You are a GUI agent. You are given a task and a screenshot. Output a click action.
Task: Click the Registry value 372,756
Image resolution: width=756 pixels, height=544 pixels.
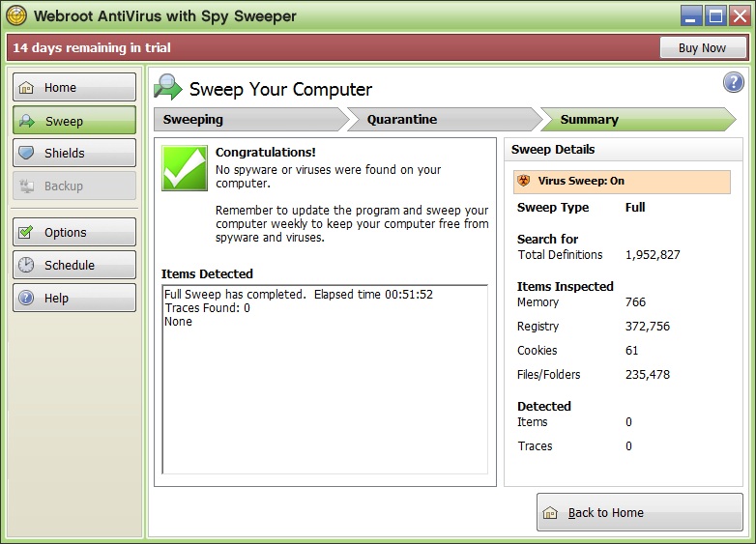pyautogui.click(x=648, y=327)
